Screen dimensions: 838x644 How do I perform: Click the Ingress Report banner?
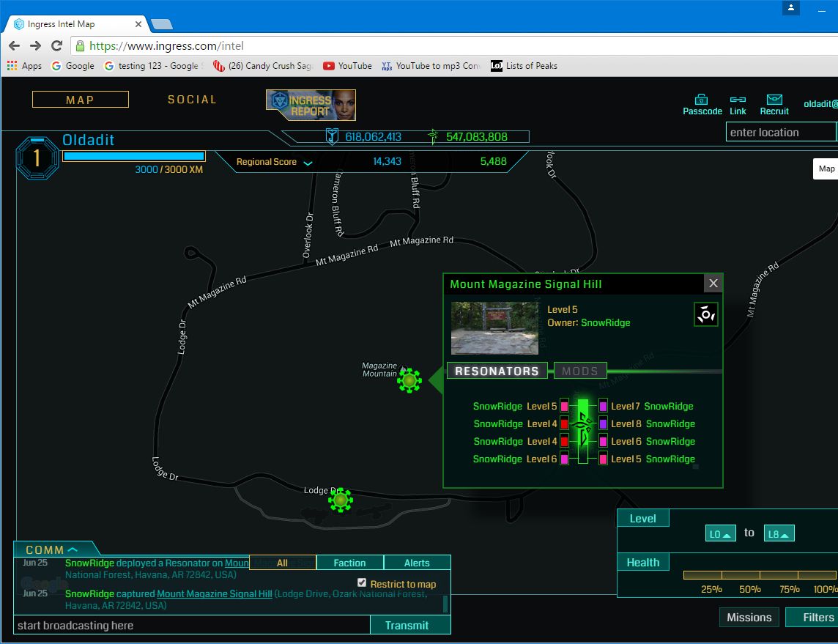[x=311, y=105]
